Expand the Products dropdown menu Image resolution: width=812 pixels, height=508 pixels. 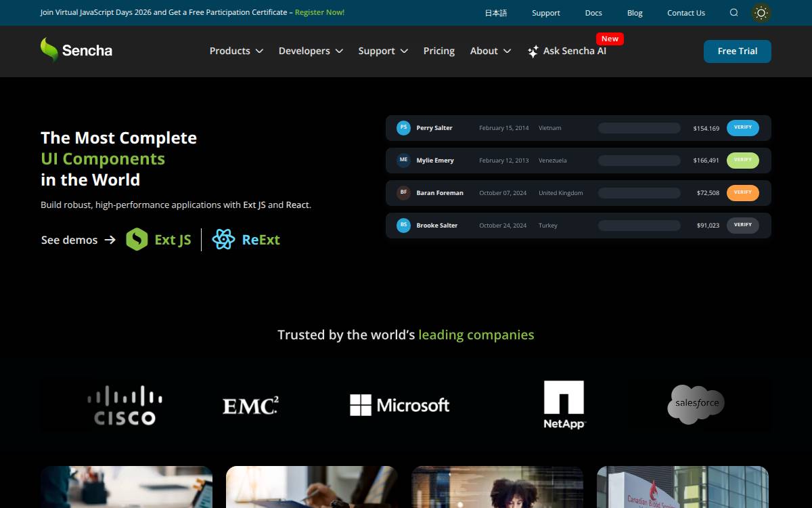pyautogui.click(x=236, y=51)
